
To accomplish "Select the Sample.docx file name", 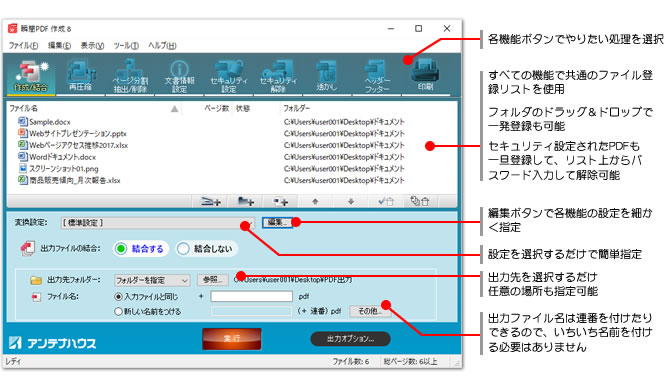I will [50, 122].
